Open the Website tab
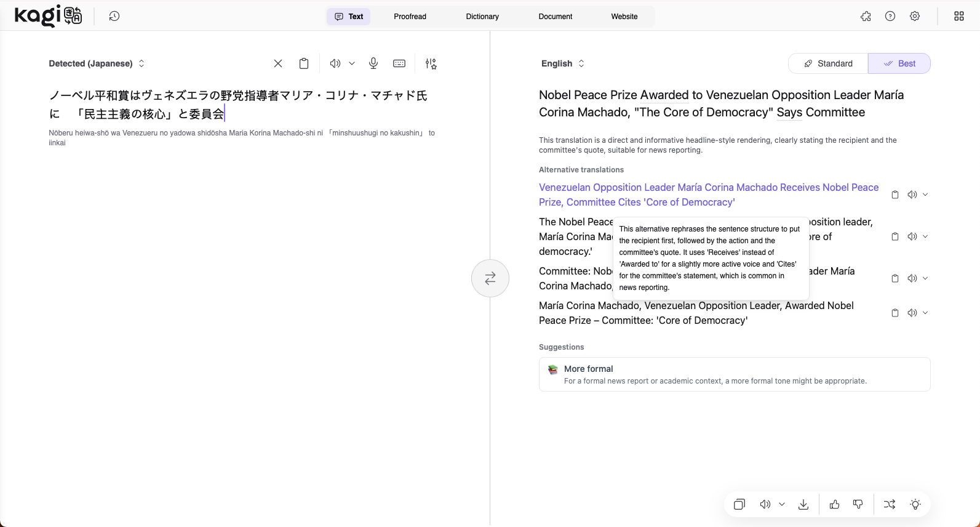This screenshot has width=980, height=527. click(x=624, y=17)
